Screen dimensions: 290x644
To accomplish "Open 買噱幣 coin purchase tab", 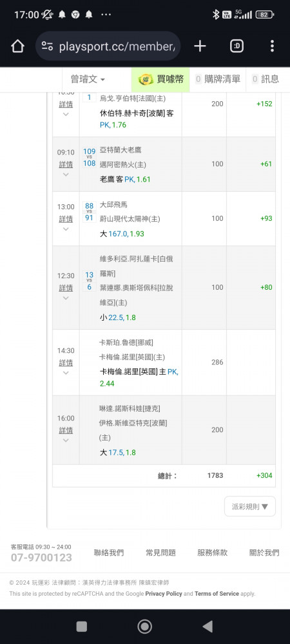I will pyautogui.click(x=160, y=79).
